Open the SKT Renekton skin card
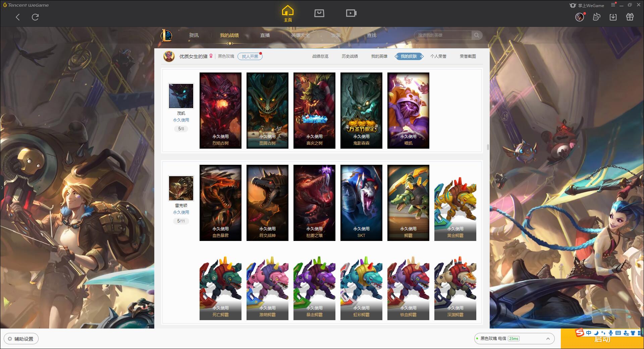The width and height of the screenshot is (644, 349). [x=361, y=203]
